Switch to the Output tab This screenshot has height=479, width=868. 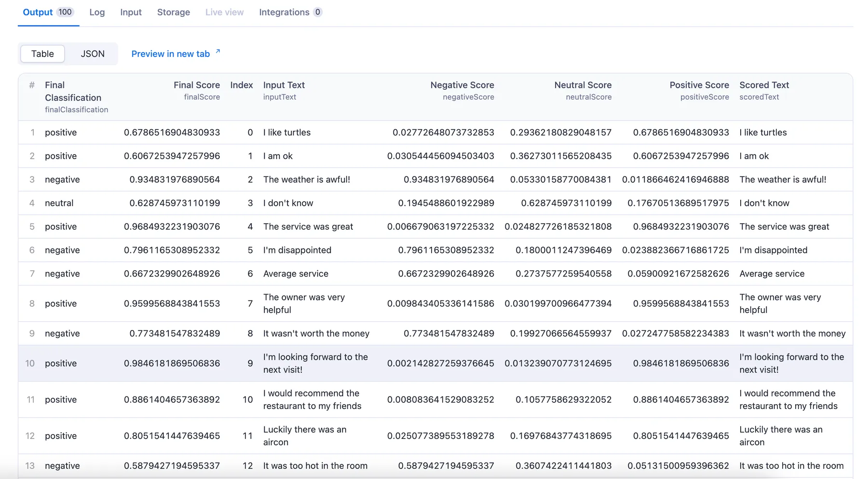point(48,13)
